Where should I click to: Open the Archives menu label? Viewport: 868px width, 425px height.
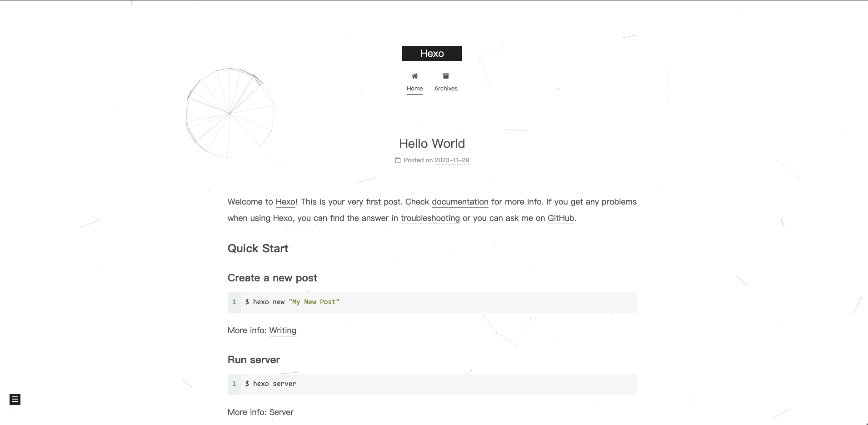(x=446, y=89)
